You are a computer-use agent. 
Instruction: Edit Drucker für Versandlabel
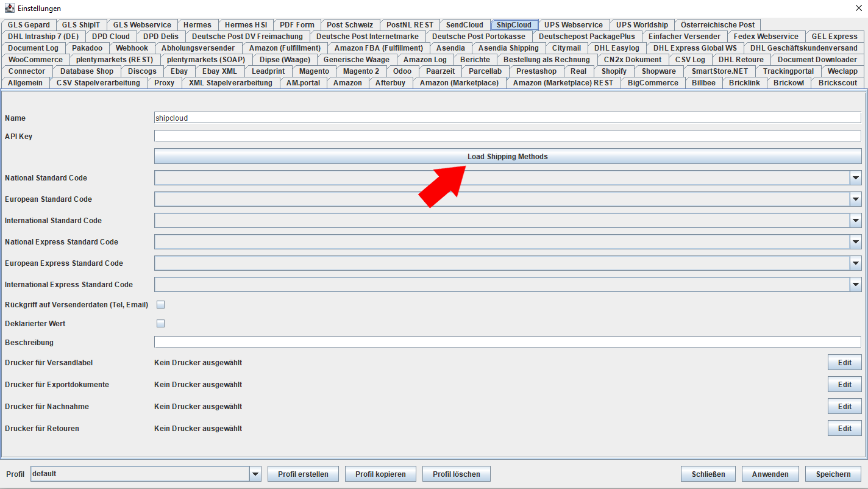point(844,363)
